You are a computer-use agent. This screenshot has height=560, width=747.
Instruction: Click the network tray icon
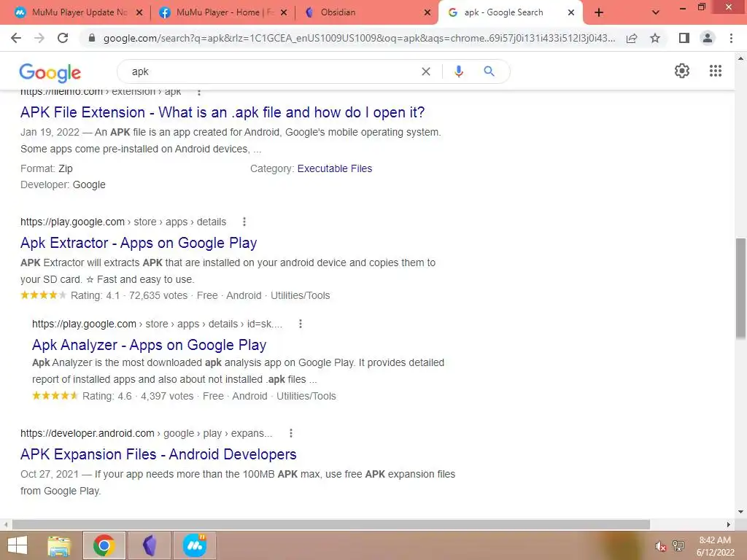(678, 545)
